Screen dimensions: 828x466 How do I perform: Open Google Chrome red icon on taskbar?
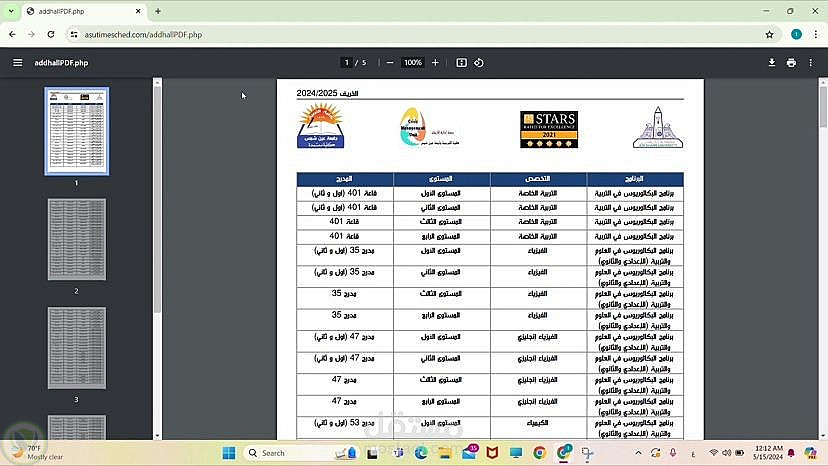pyautogui.click(x=539, y=453)
